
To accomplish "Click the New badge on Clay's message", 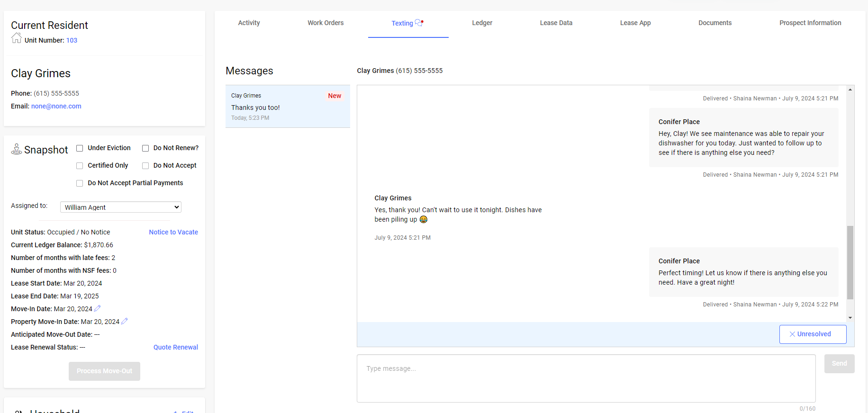I will [x=335, y=96].
